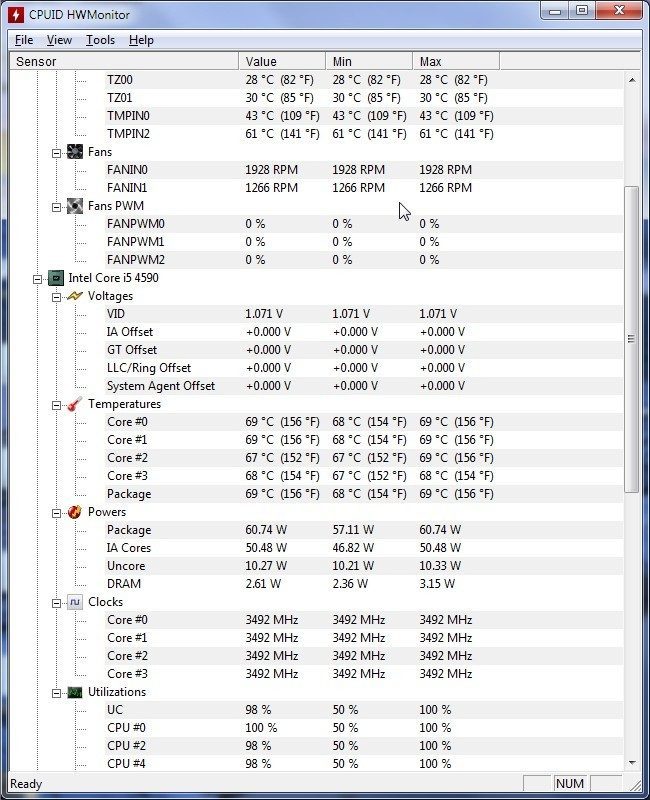Screen dimensions: 650x800
Task: Select the Package temperature row
Action: [316, 494]
